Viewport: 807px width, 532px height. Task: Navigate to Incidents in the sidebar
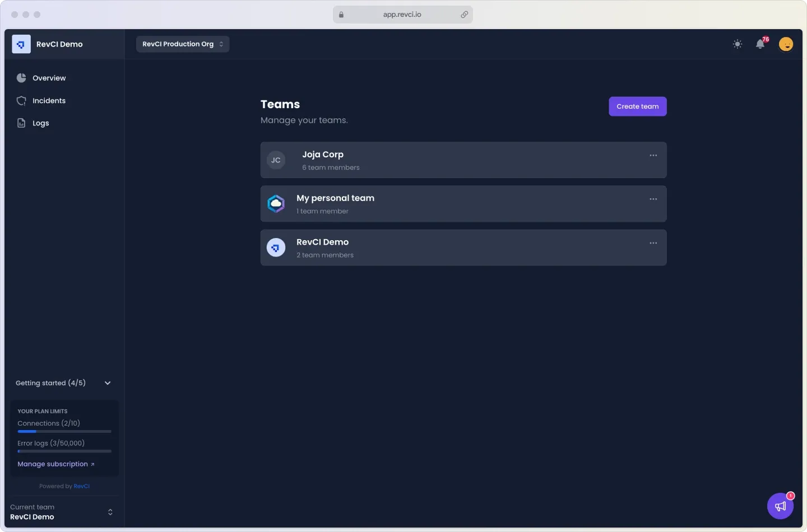49,101
